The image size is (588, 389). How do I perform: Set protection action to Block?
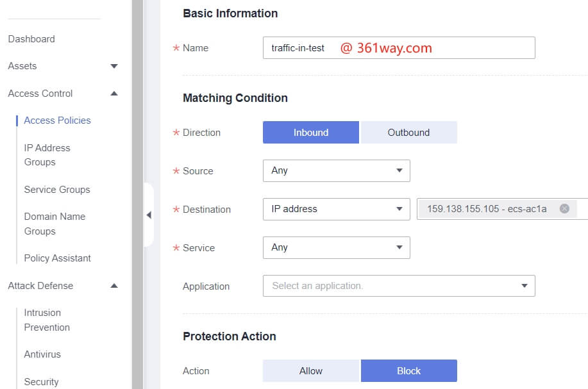tap(408, 371)
